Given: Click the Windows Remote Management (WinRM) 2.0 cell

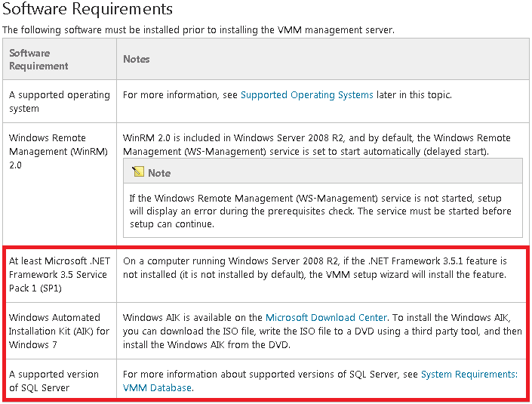Looking at the screenshot, I should pyautogui.click(x=60, y=184).
